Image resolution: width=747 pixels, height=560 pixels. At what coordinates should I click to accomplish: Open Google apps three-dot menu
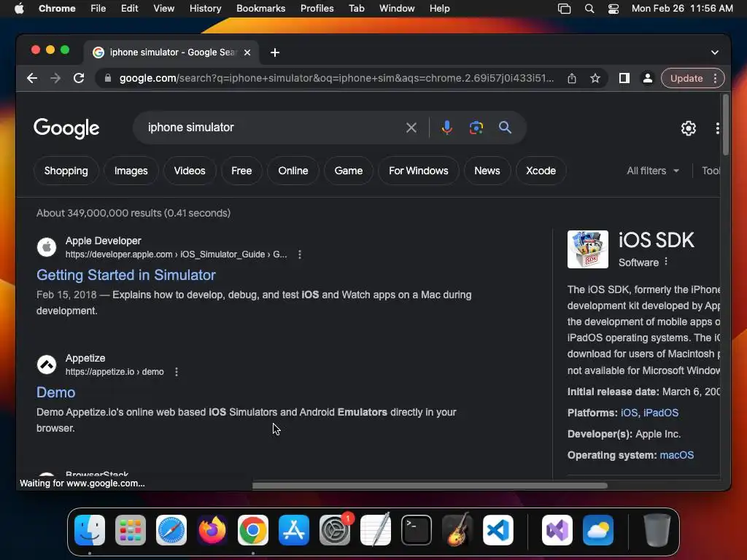[x=718, y=128]
